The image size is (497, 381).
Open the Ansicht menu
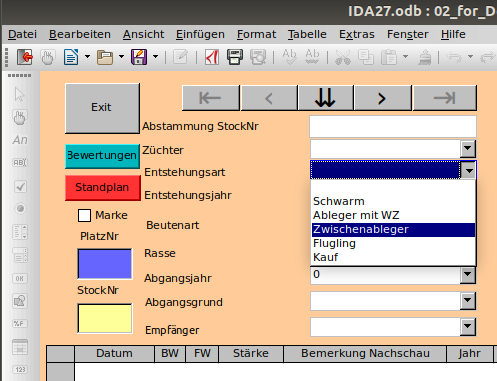point(143,34)
